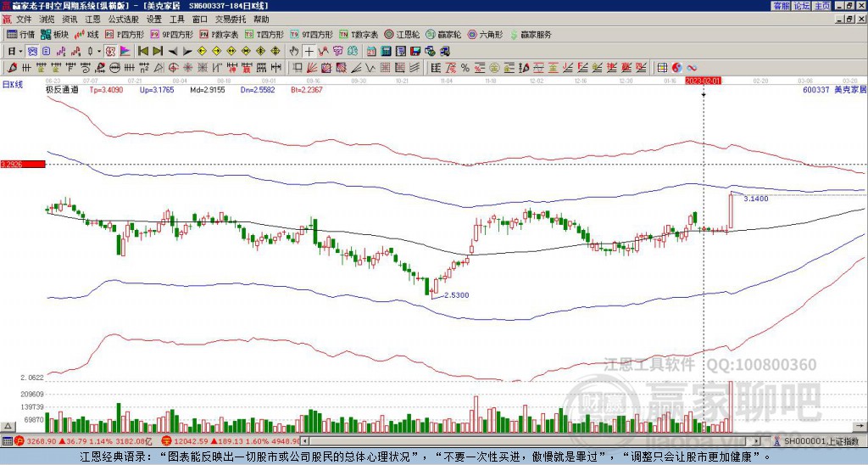
Task: Click horizontal scrollbar right arrow
Action: 757,441
